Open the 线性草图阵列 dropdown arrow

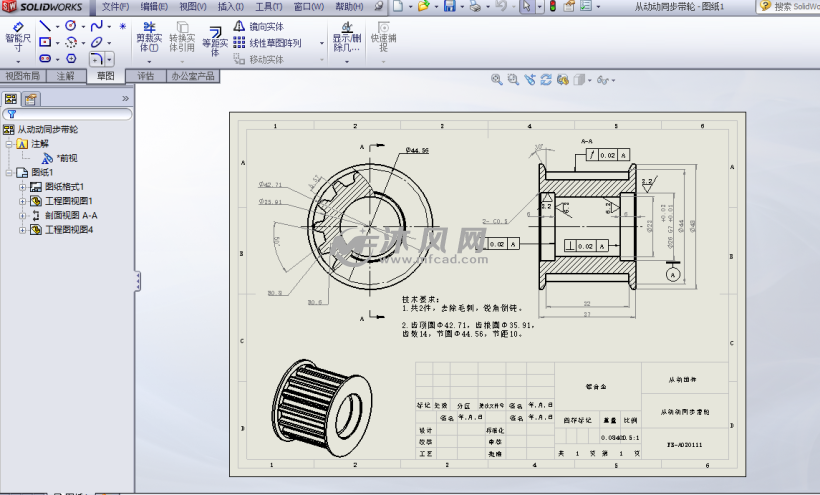322,43
